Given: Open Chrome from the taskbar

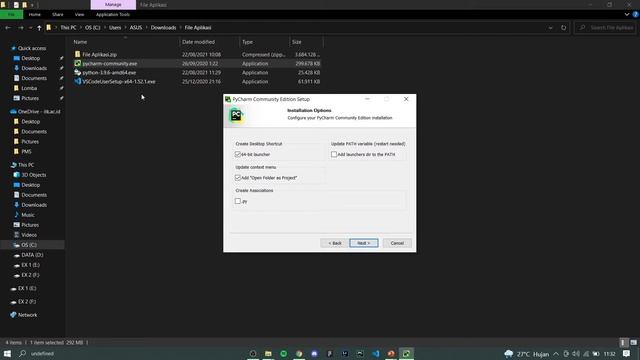Looking at the screenshot, I should tap(299, 353).
